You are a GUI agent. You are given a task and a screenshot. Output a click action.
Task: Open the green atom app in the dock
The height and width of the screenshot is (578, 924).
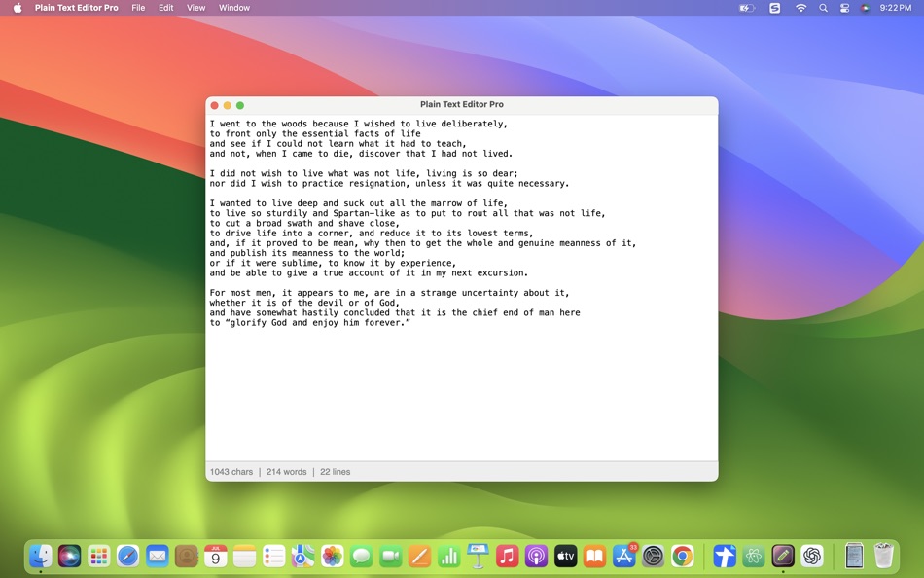point(754,556)
